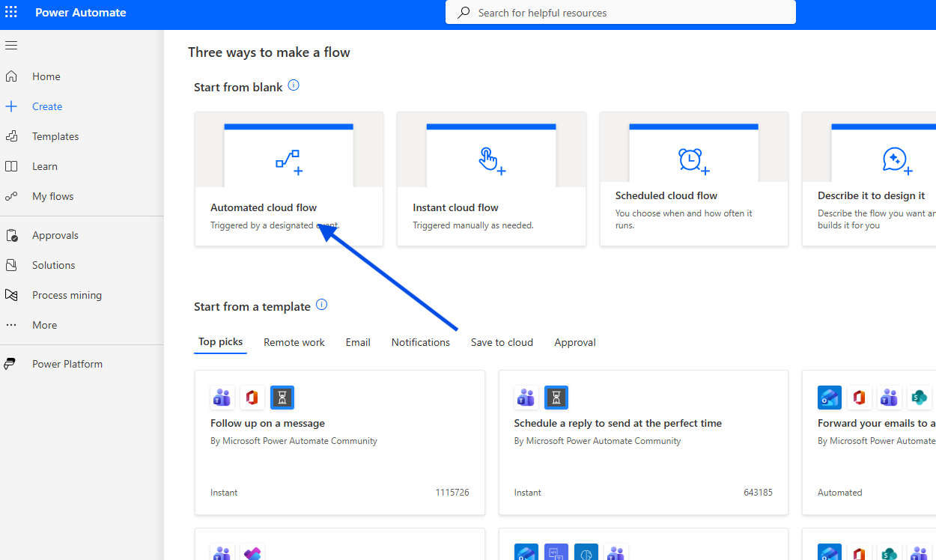Select the Save to cloud tab
The image size is (936, 560).
[502, 342]
